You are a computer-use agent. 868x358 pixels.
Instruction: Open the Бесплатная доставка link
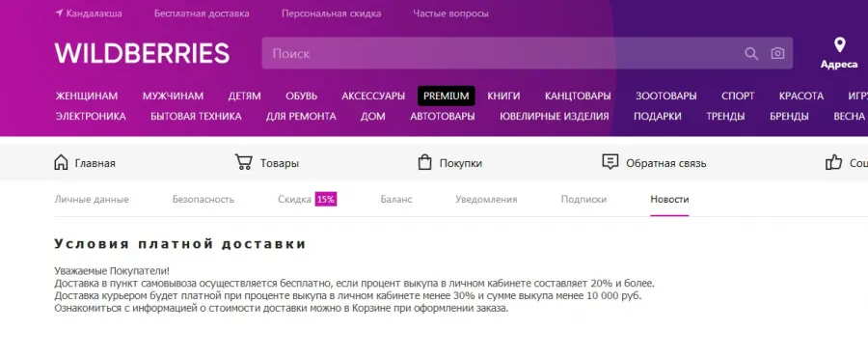[x=202, y=14]
